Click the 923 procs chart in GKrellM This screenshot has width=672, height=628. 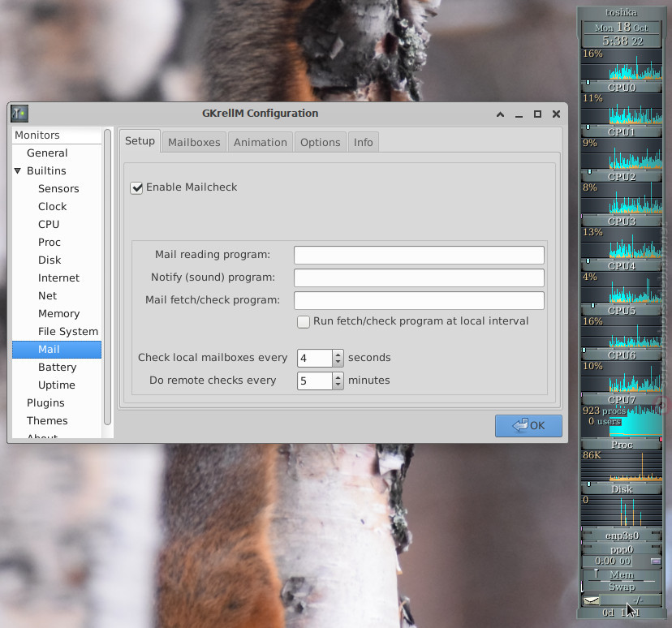622,422
